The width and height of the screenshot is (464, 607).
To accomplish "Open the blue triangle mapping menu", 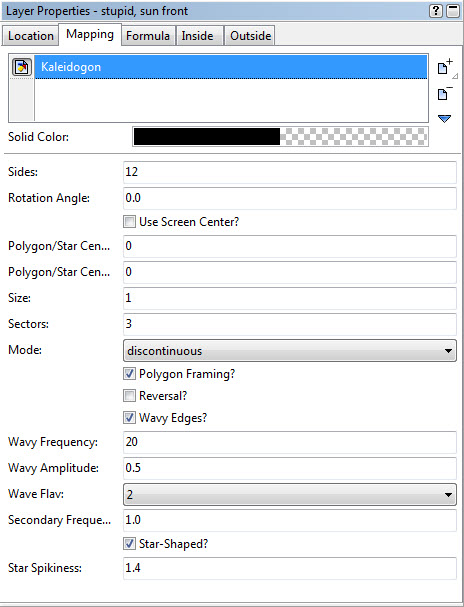I will click(x=445, y=119).
